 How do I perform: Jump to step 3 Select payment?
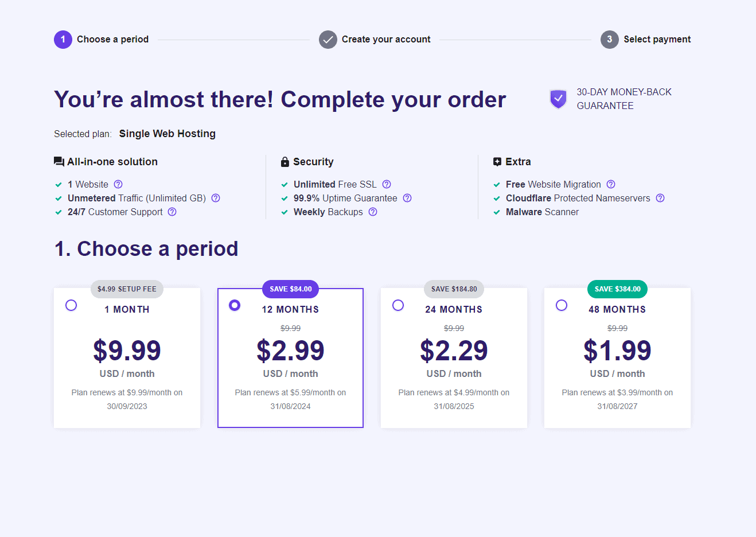pos(646,40)
